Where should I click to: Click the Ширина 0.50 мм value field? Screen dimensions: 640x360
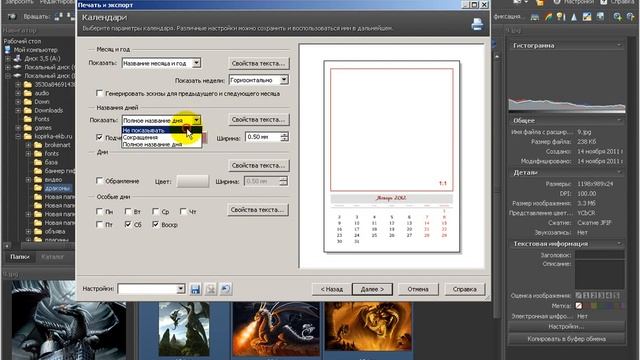(x=263, y=137)
